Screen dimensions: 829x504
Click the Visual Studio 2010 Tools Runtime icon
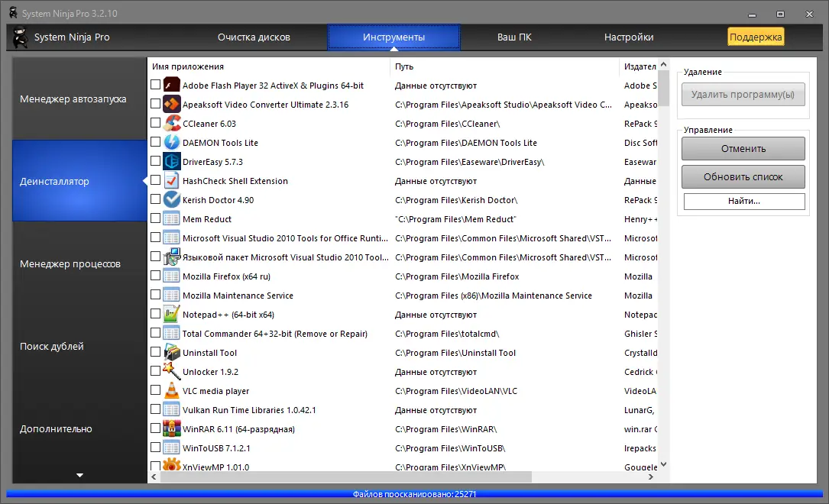tap(171, 237)
